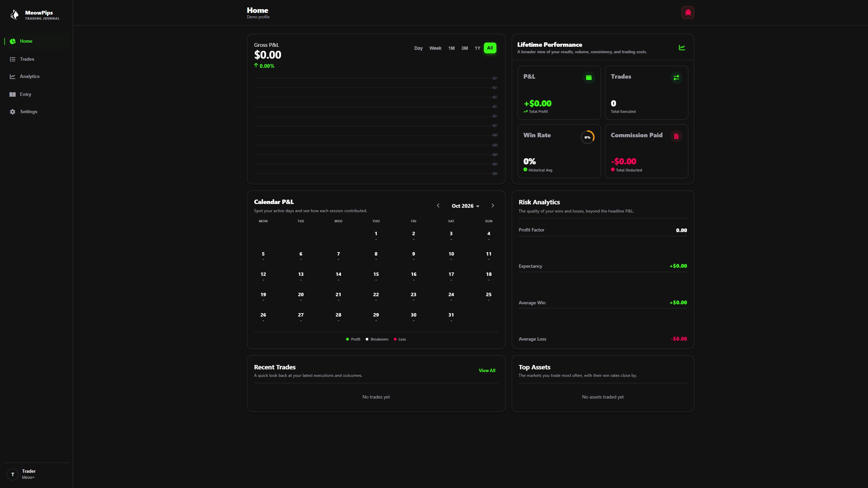Open the Settings page from sidebar

[36, 112]
